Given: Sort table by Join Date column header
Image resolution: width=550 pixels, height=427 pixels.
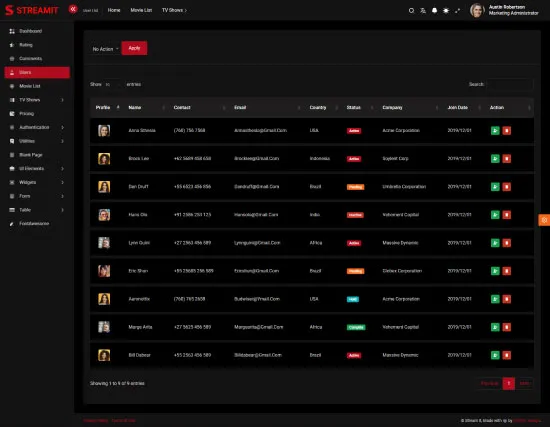Looking at the screenshot, I should click(464, 107).
